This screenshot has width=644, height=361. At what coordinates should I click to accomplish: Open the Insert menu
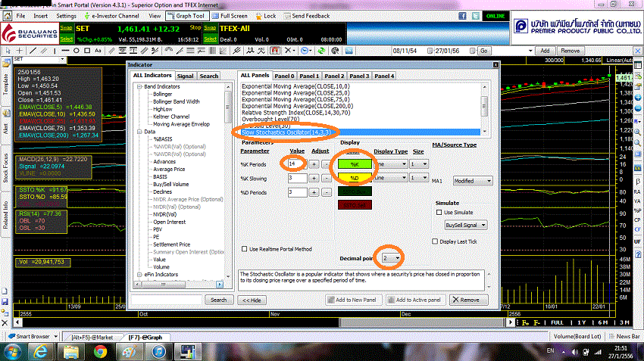[x=40, y=16]
